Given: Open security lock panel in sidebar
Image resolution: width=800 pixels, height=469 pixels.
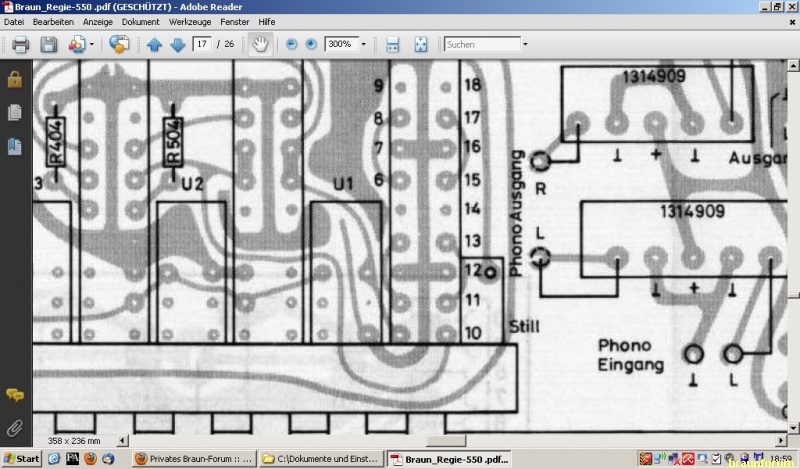Looking at the screenshot, I should click(15, 79).
